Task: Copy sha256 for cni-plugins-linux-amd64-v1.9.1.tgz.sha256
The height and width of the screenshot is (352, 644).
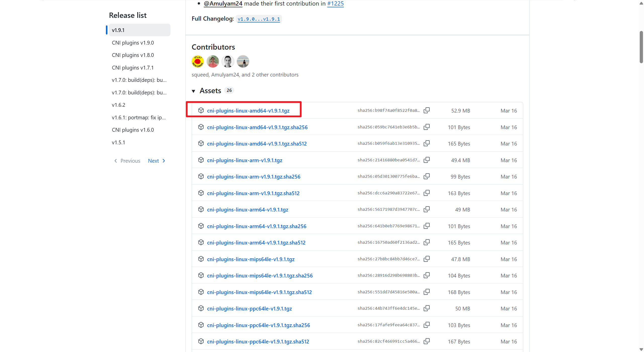Action: [427, 127]
